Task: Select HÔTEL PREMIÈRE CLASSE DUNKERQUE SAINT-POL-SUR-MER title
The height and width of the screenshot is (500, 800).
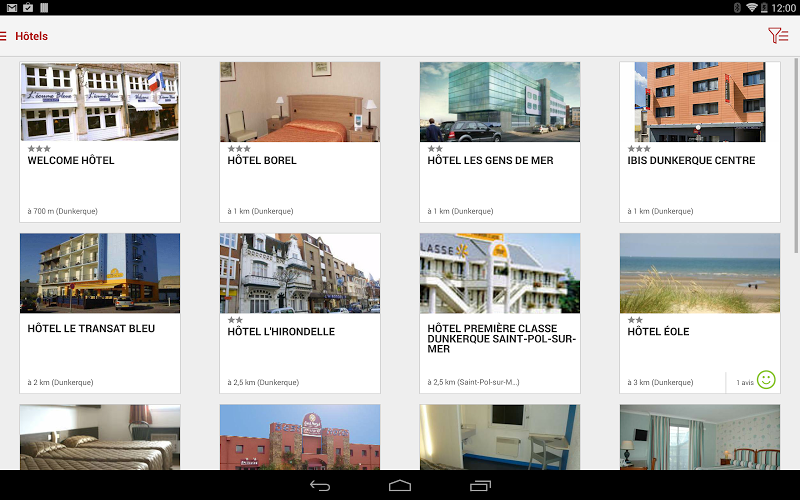Action: coord(502,339)
